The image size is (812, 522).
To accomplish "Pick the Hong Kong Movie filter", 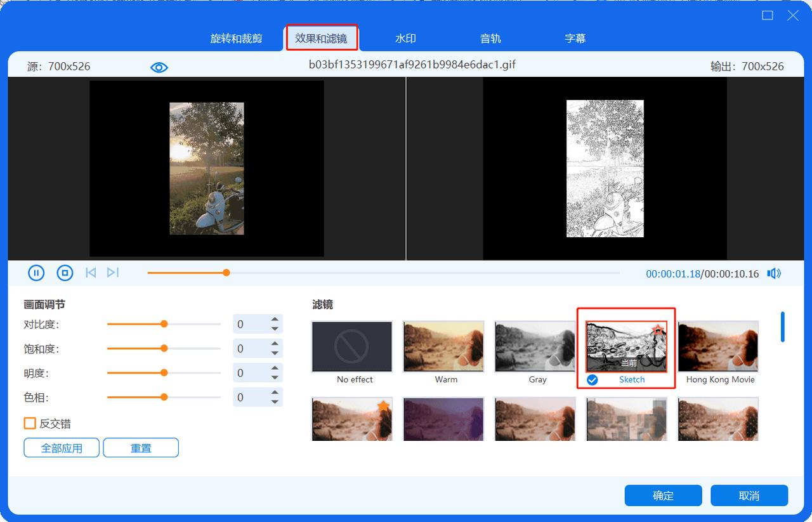I will 718,346.
